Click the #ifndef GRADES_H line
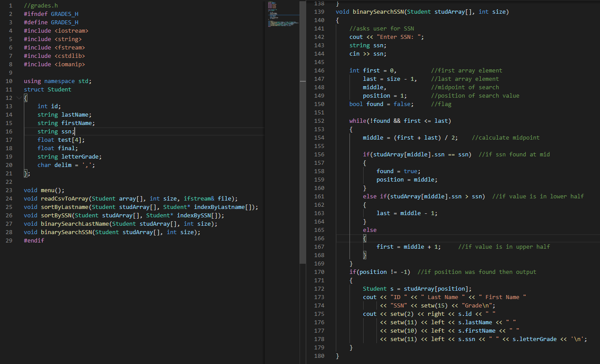The width and height of the screenshot is (600, 364). click(51, 14)
